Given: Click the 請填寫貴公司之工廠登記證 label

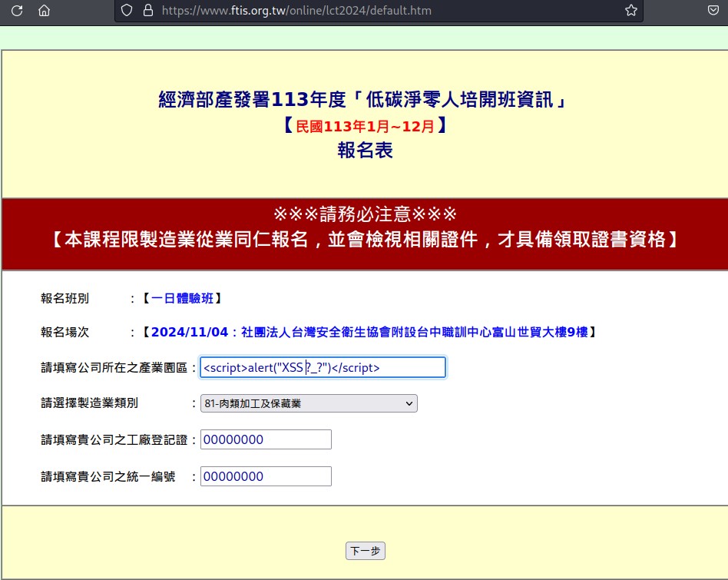Looking at the screenshot, I should tap(114, 439).
